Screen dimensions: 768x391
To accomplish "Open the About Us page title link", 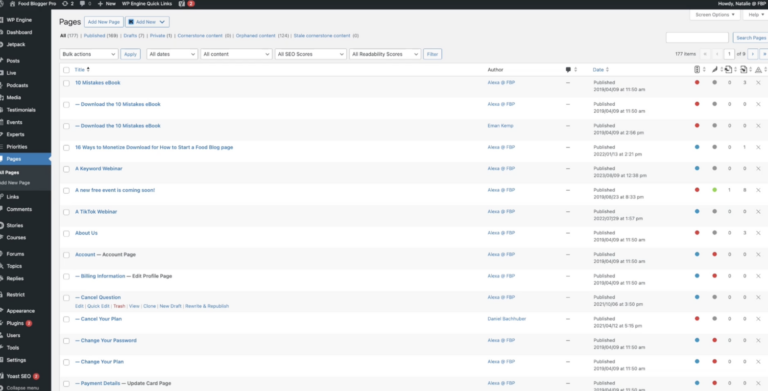I will [x=86, y=233].
